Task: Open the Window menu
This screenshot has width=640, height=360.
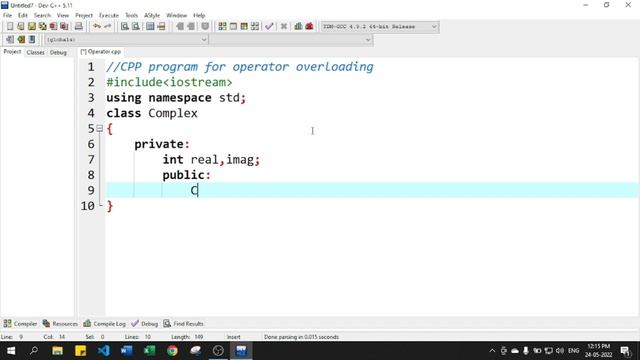Action: 177,15
